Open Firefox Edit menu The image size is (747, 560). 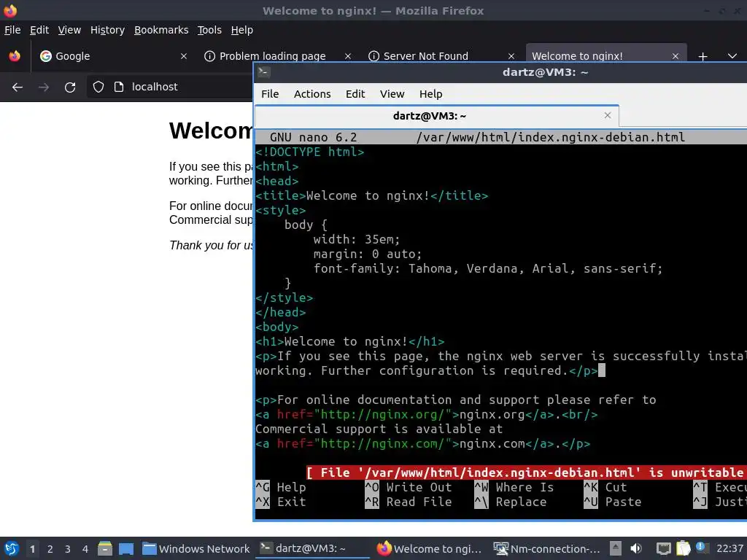39,30
